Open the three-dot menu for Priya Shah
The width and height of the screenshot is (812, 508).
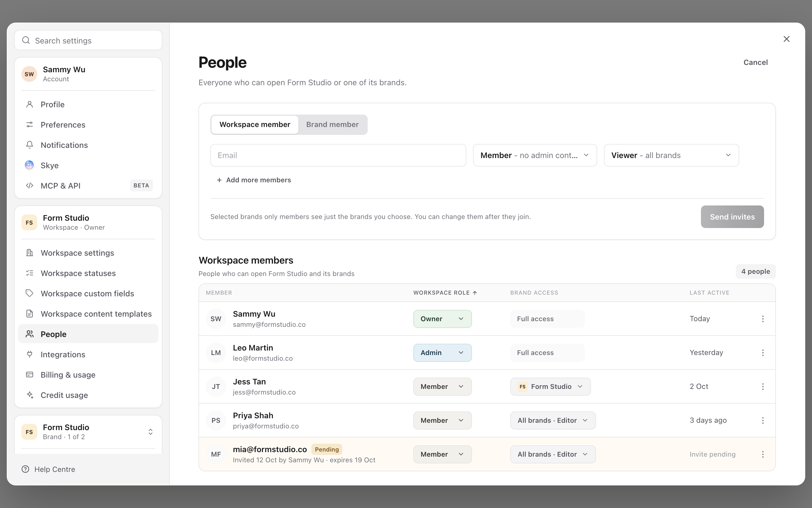click(x=763, y=420)
